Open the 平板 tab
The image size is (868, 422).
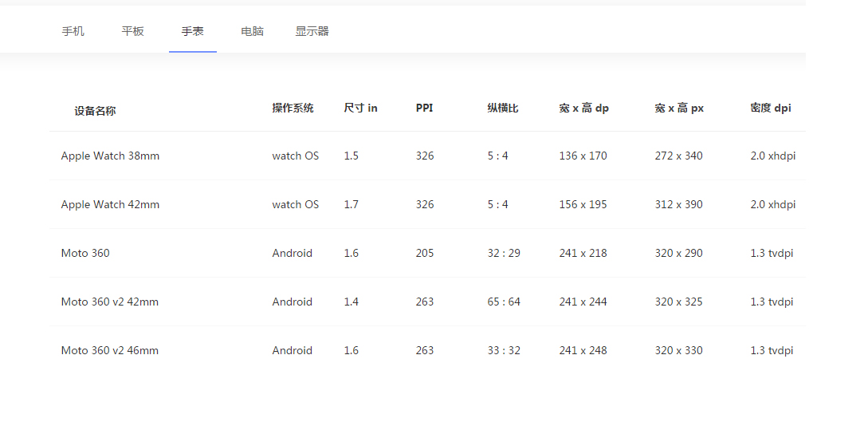coord(132,32)
